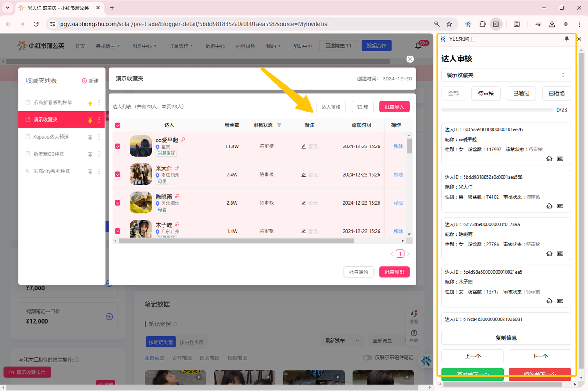Viewport: 588px width, 391px height.
Task: Switch to the 待审核 filter tab
Action: (486, 93)
